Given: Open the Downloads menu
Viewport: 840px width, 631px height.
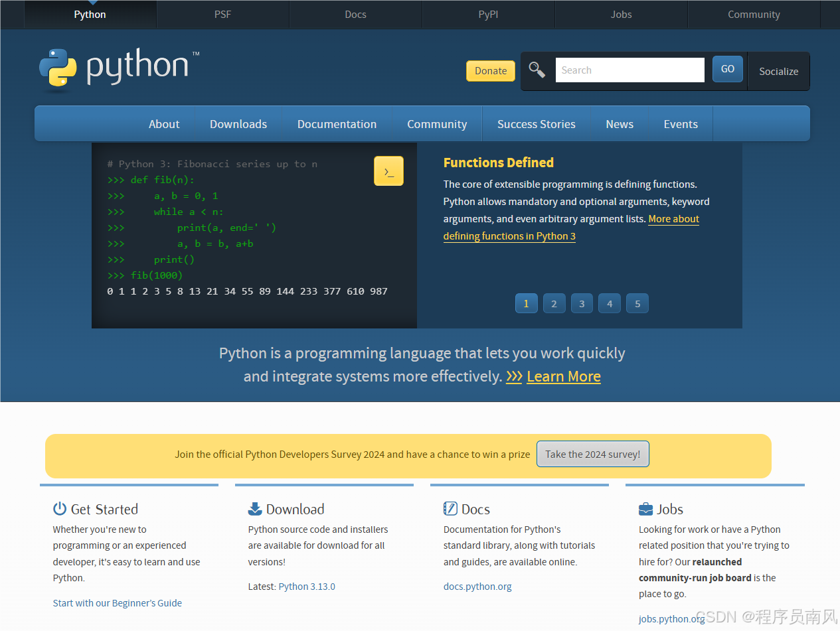Looking at the screenshot, I should click(x=238, y=124).
